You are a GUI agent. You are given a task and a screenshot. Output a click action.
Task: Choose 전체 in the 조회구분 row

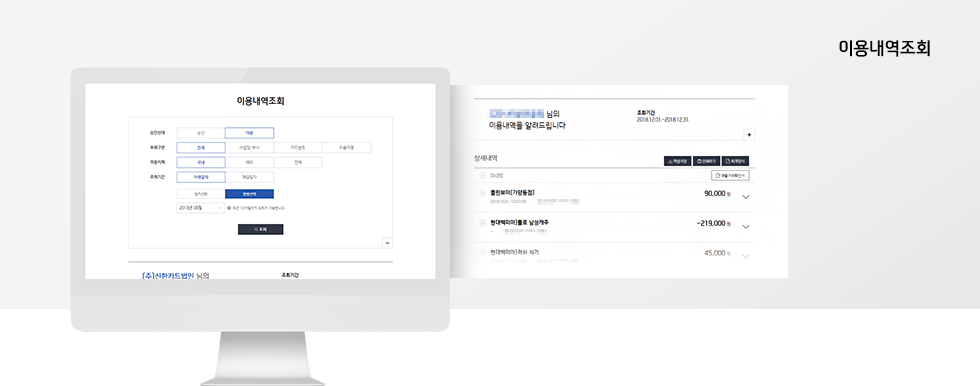[201, 148]
